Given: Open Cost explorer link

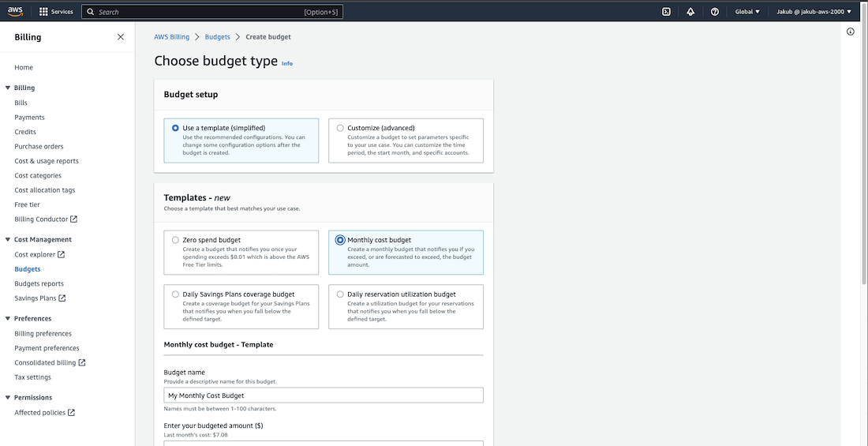Looking at the screenshot, I should (x=35, y=254).
